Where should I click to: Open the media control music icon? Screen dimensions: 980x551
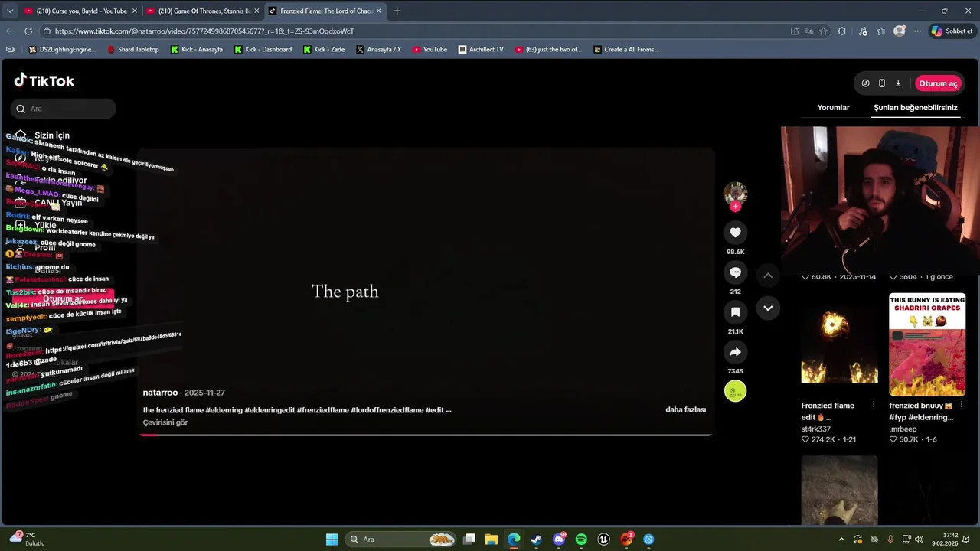pos(864,31)
